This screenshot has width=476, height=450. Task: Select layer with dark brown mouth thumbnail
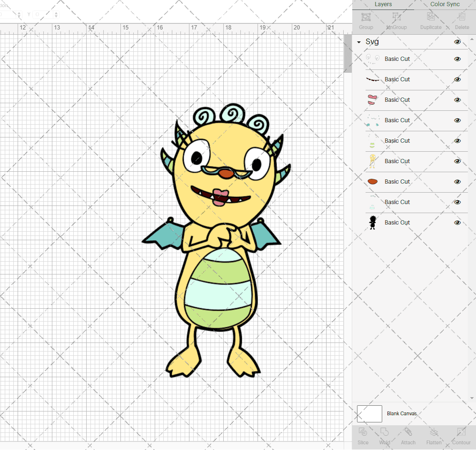416,79
